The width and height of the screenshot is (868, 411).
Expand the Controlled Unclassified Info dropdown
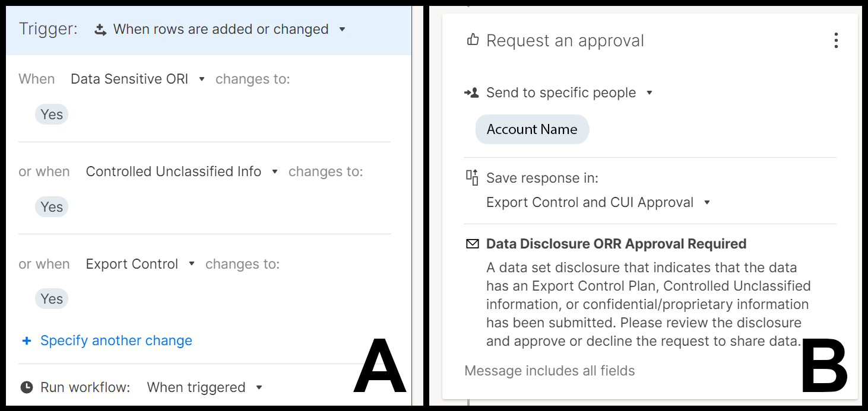[x=274, y=171]
